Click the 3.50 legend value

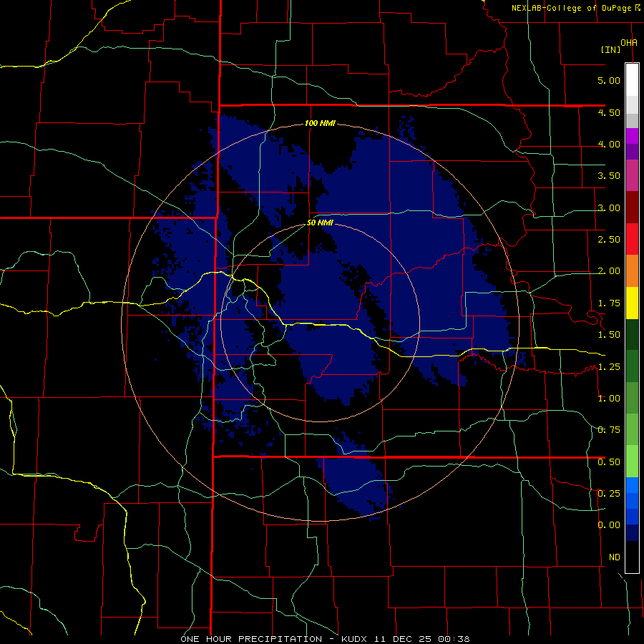(x=609, y=176)
